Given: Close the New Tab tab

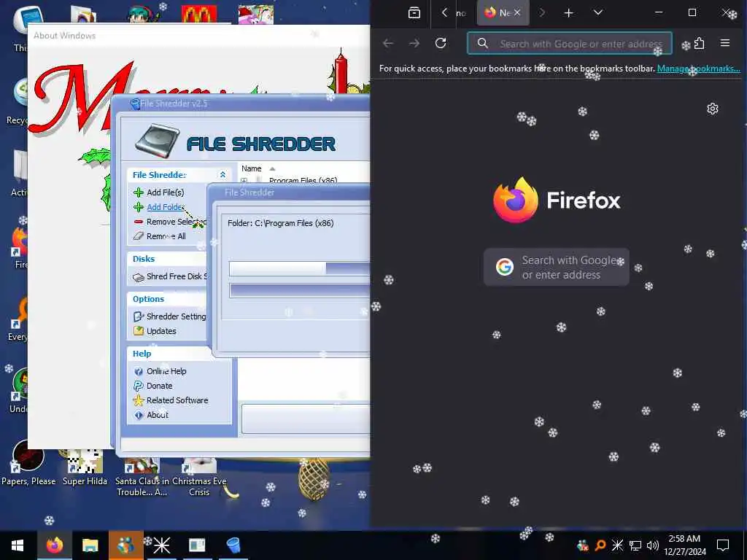Looking at the screenshot, I should pyautogui.click(x=517, y=13).
